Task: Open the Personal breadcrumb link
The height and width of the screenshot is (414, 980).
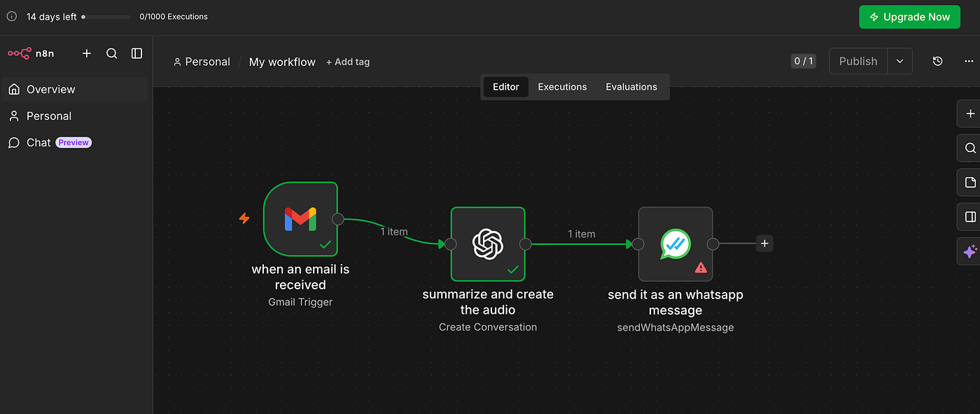Action: (202, 62)
